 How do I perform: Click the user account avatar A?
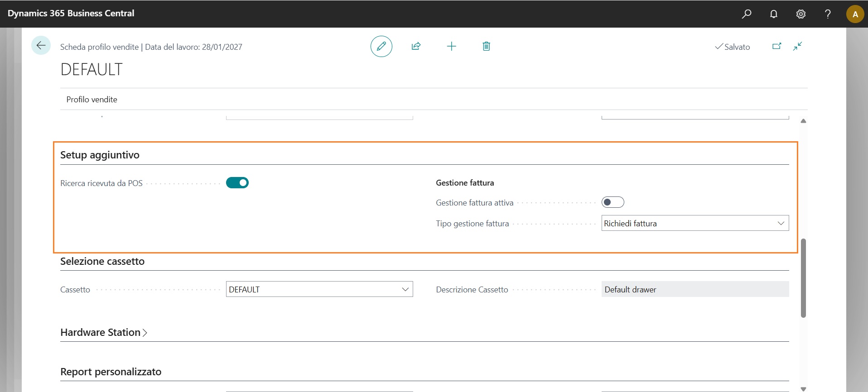pos(855,14)
